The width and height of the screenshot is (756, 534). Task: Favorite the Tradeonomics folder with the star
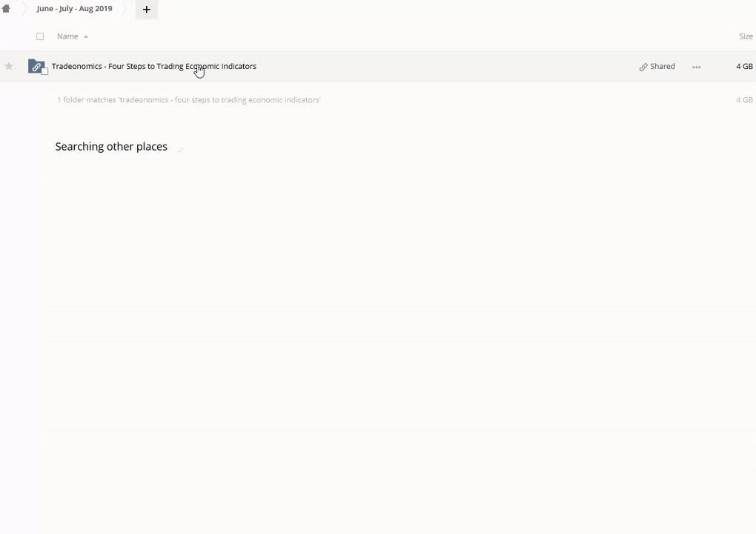point(9,67)
